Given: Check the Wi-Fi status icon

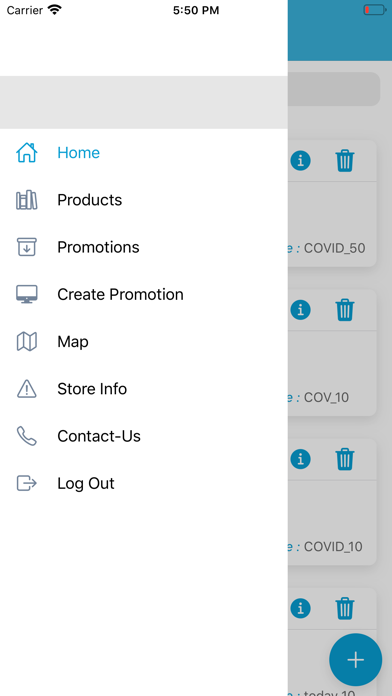Looking at the screenshot, I should point(55,10).
